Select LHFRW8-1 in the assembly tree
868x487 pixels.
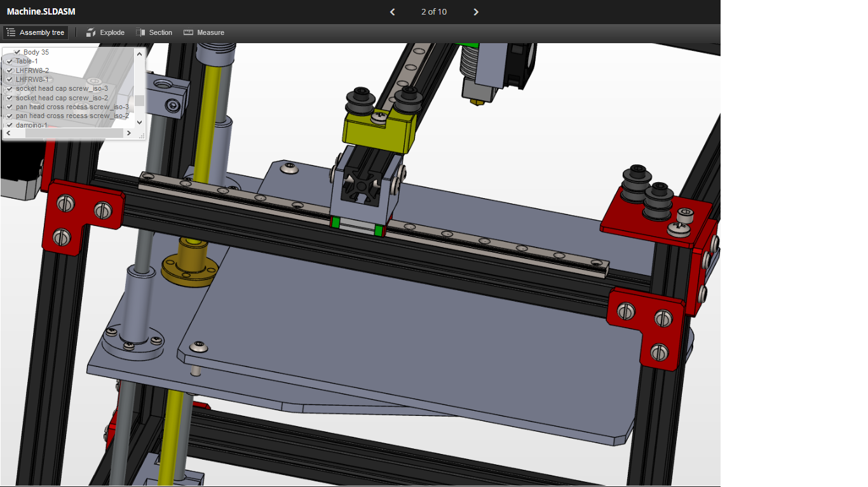[x=32, y=79]
